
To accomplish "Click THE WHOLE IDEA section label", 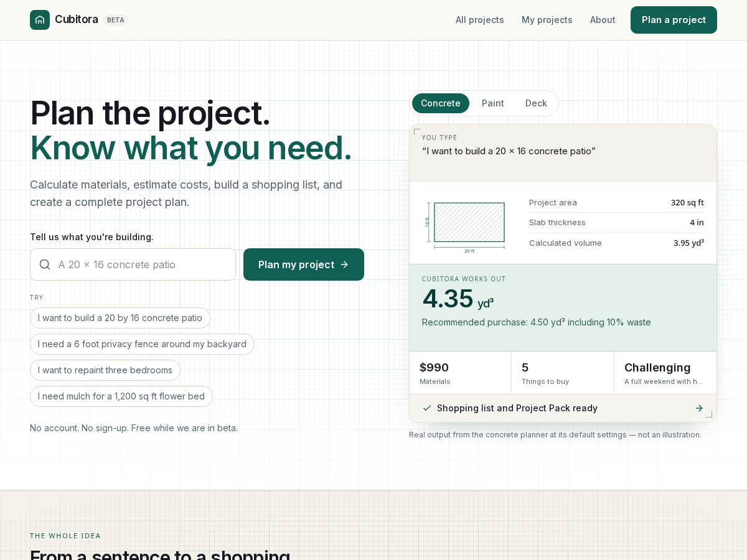I will coord(65,536).
